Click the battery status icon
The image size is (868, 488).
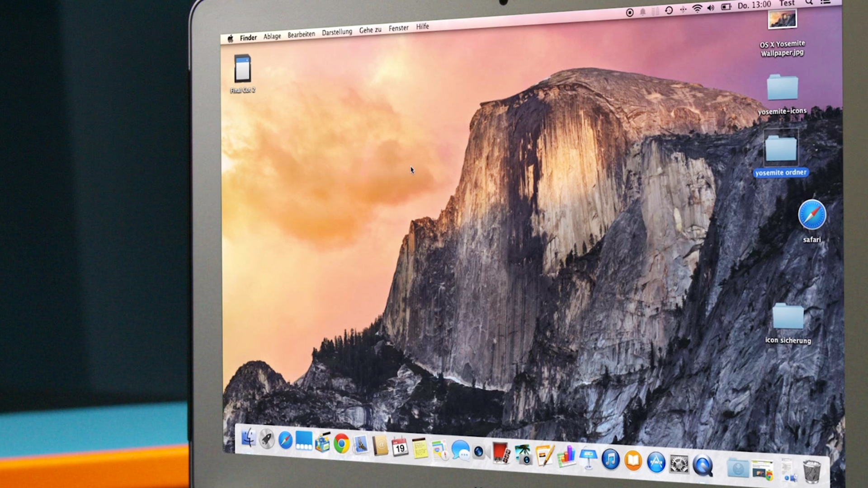click(x=726, y=7)
